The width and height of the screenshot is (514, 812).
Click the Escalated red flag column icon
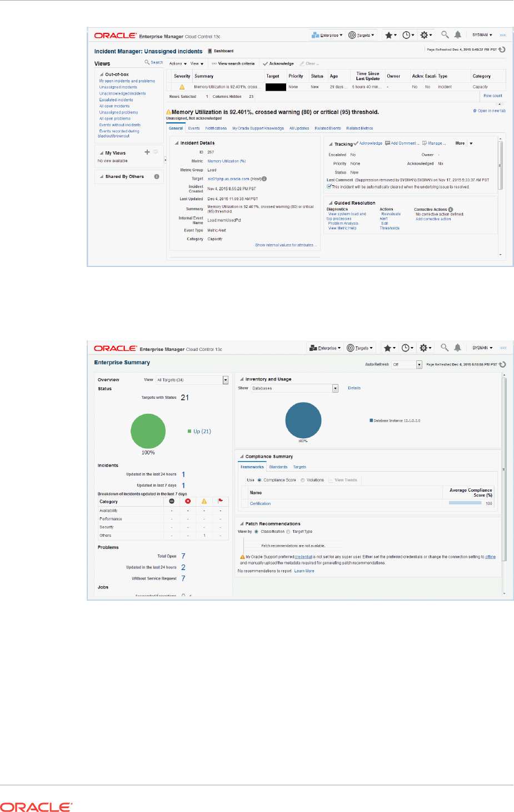[221, 501]
